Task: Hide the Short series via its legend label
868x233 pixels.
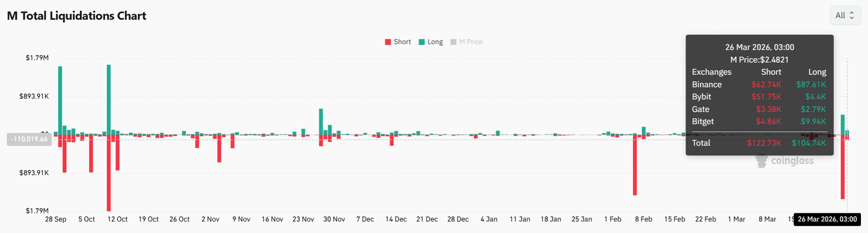Action: tap(402, 42)
